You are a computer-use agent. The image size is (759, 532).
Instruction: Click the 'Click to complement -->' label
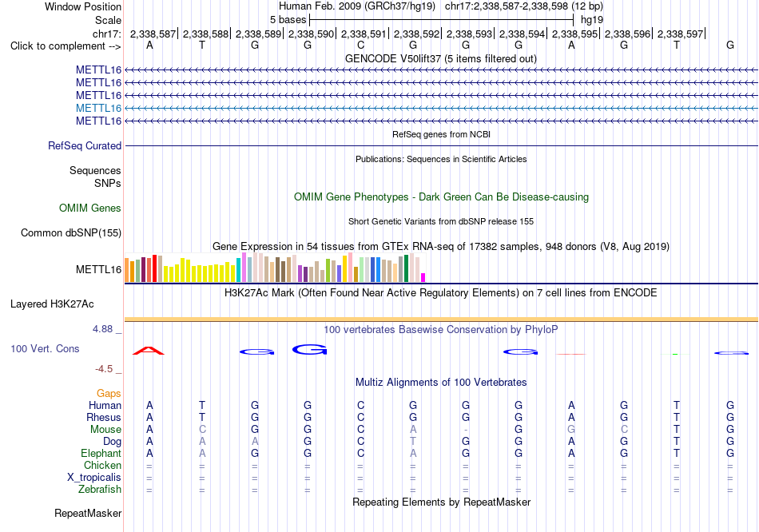point(66,46)
